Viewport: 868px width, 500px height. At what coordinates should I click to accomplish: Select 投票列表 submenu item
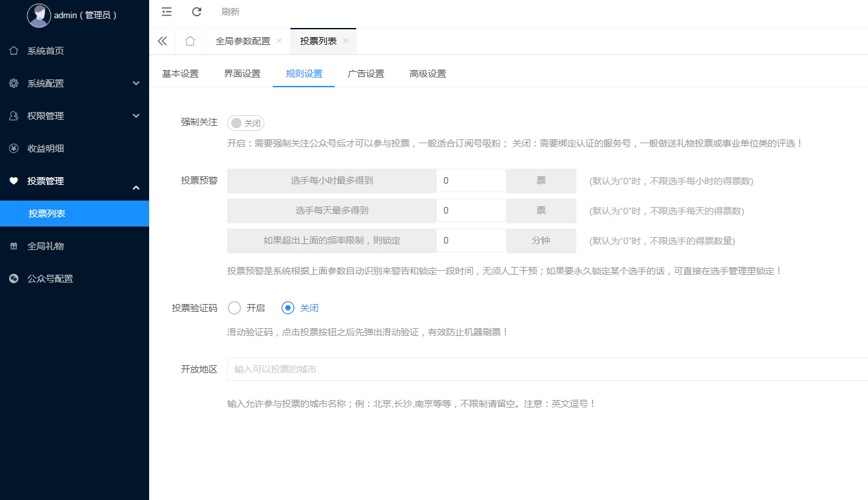pos(74,214)
